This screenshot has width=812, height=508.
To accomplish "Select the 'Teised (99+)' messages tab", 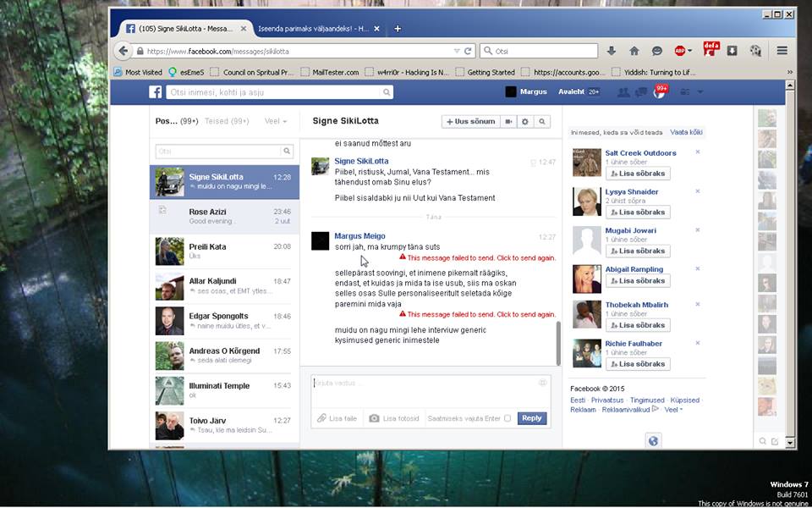I will [x=227, y=121].
